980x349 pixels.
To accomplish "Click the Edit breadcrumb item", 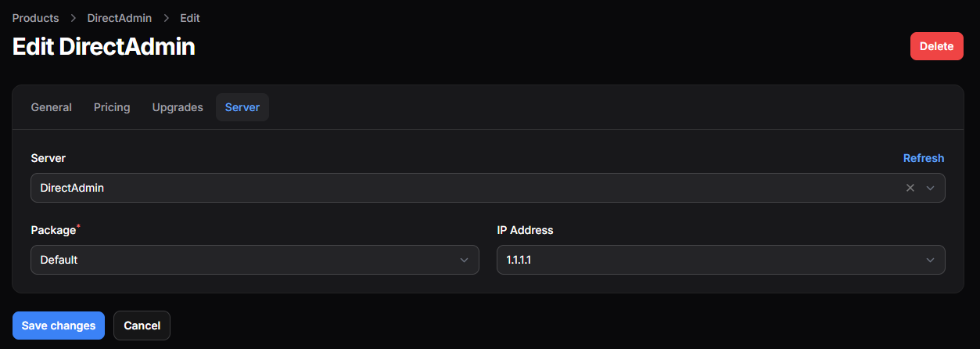I will [190, 18].
